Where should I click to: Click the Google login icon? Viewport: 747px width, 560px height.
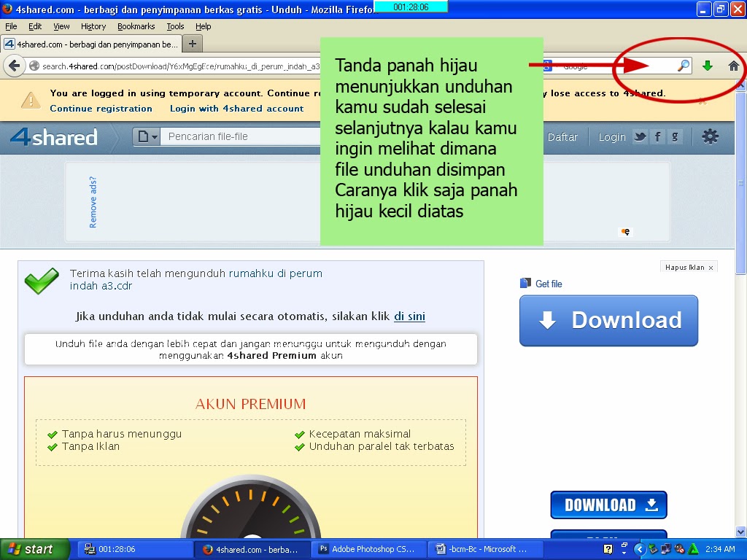[675, 137]
